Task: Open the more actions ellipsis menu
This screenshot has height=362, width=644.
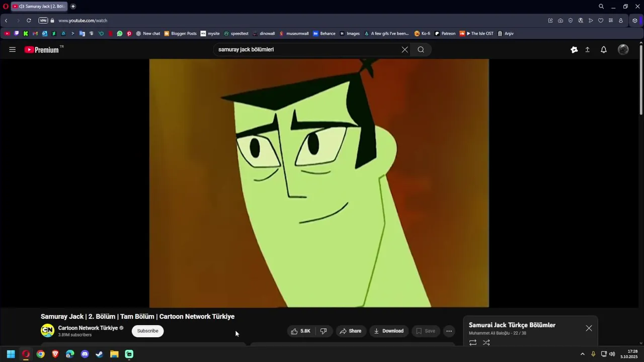Action: (449, 331)
